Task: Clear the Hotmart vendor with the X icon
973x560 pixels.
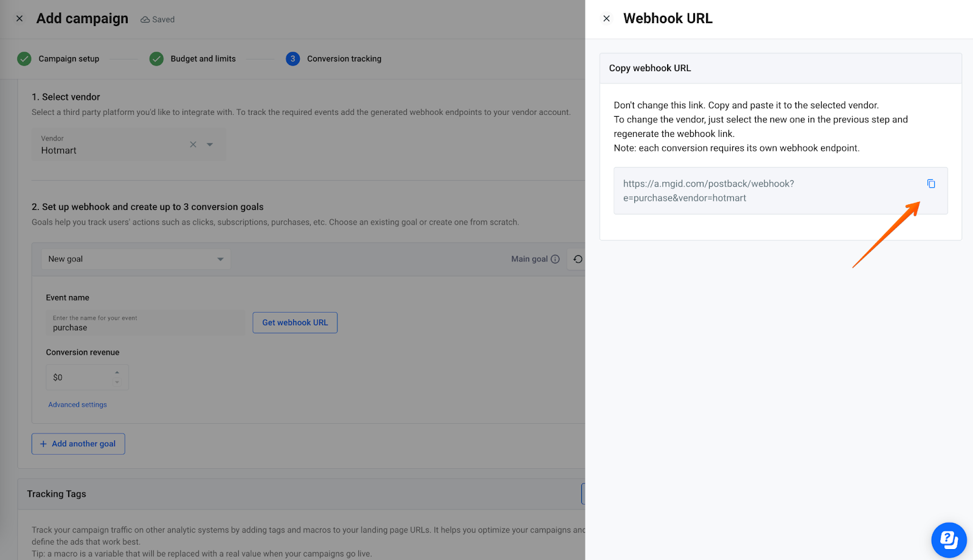Action: (193, 144)
